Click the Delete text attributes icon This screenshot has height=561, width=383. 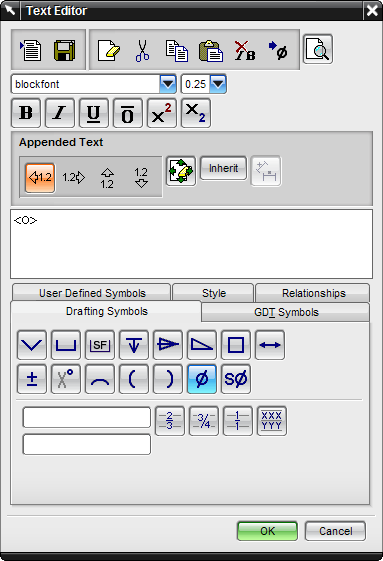pyautogui.click(x=245, y=50)
